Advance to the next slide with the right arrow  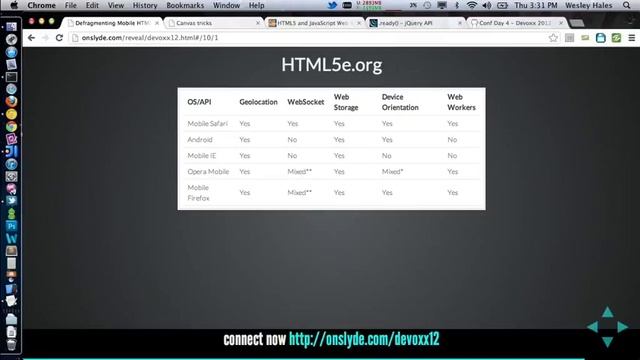click(622, 327)
